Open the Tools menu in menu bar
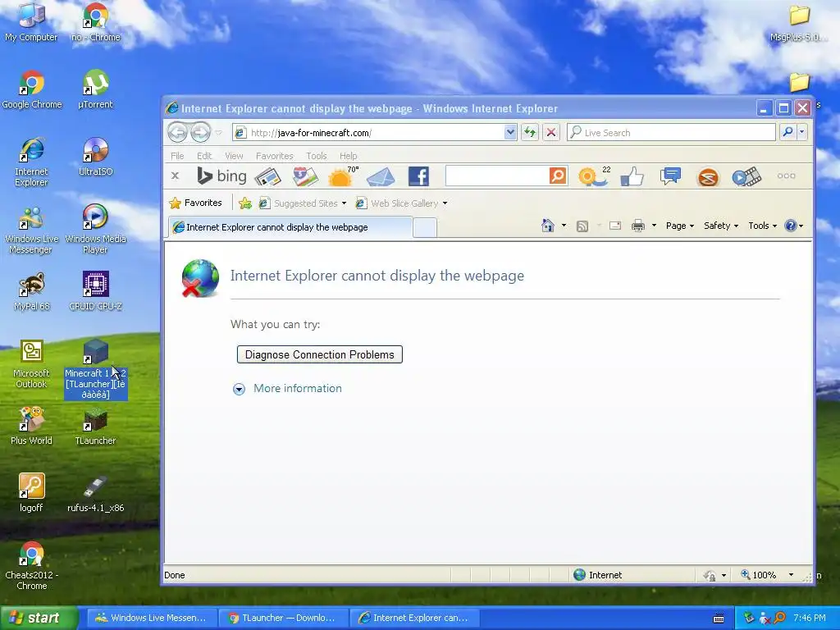This screenshot has width=840, height=630. click(x=316, y=156)
